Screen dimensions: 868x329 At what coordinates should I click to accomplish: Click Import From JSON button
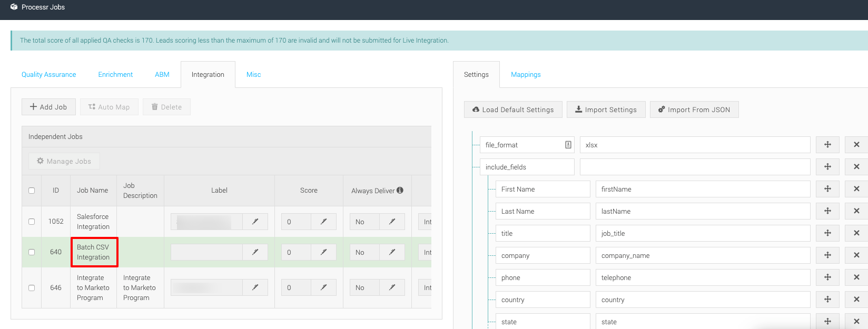point(694,109)
